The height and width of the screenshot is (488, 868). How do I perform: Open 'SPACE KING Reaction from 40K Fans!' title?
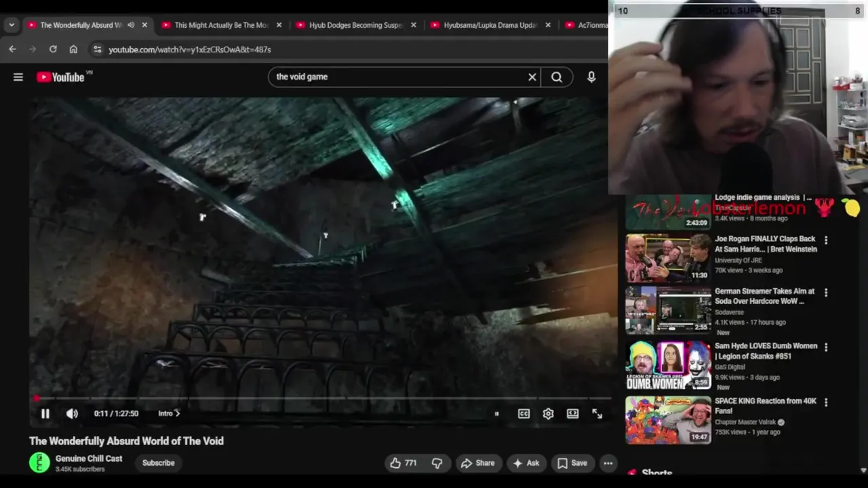coord(765,406)
